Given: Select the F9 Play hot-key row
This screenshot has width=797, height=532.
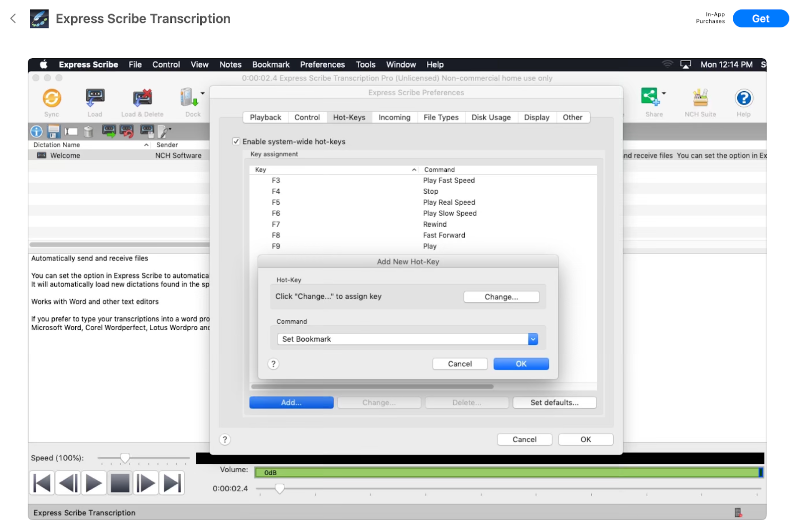Looking at the screenshot, I should coord(423,246).
